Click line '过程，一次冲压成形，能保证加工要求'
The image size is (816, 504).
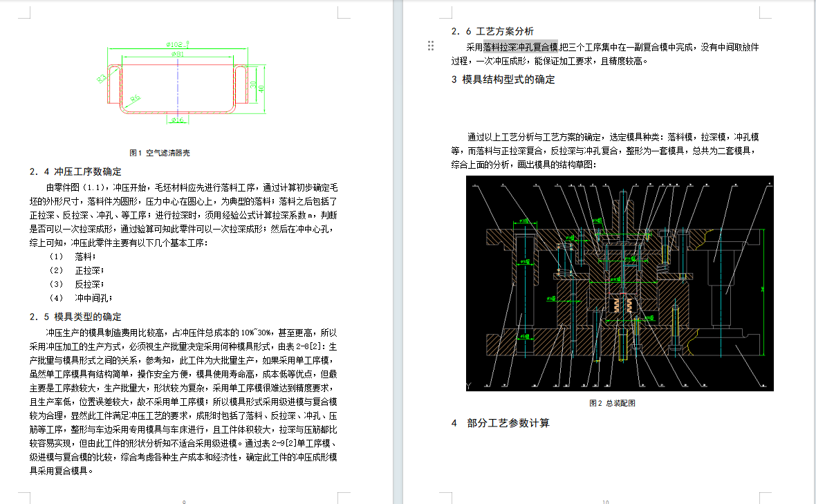550,61
